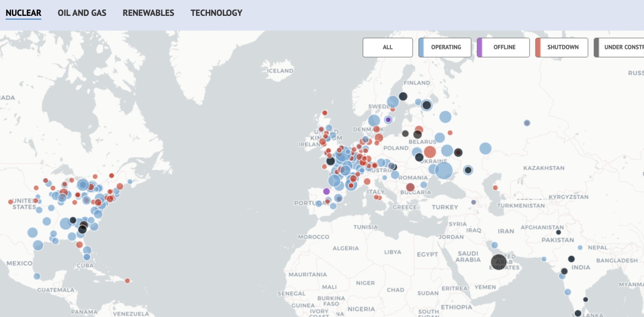This screenshot has width=644, height=317.
Task: Open the TECHNOLOGY tab
Action: coord(216,13)
